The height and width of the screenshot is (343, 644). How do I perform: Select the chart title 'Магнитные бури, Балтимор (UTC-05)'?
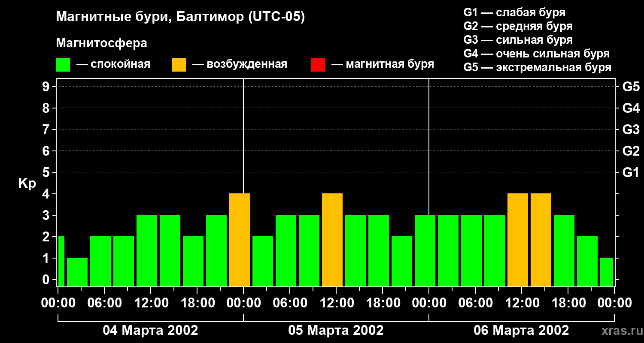click(180, 17)
